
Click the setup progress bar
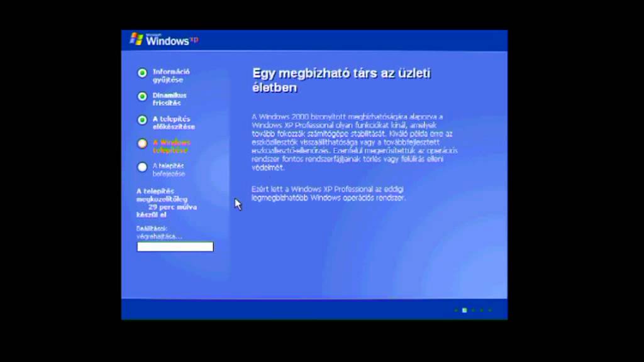tap(175, 246)
